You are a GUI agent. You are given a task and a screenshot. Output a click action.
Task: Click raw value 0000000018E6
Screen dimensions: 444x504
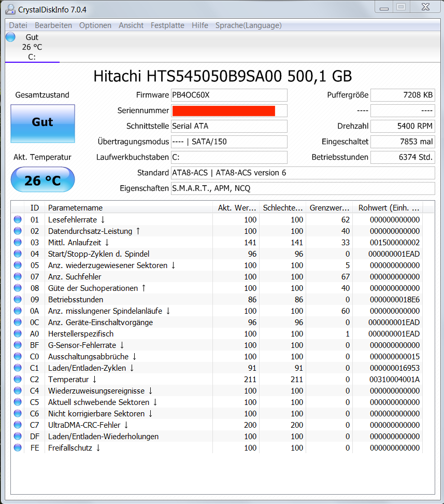395,299
